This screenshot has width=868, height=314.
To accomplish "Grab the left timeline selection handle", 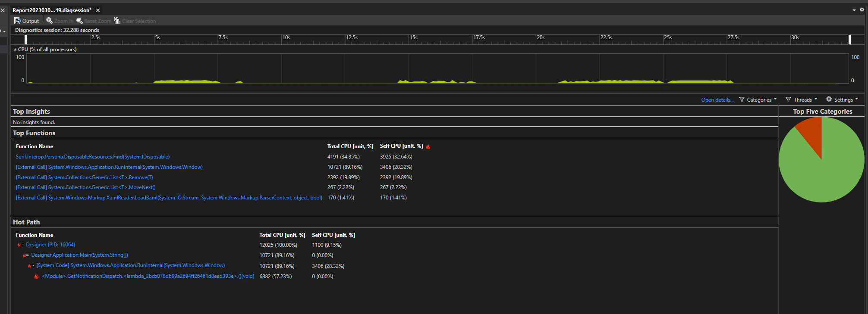I will coord(26,39).
